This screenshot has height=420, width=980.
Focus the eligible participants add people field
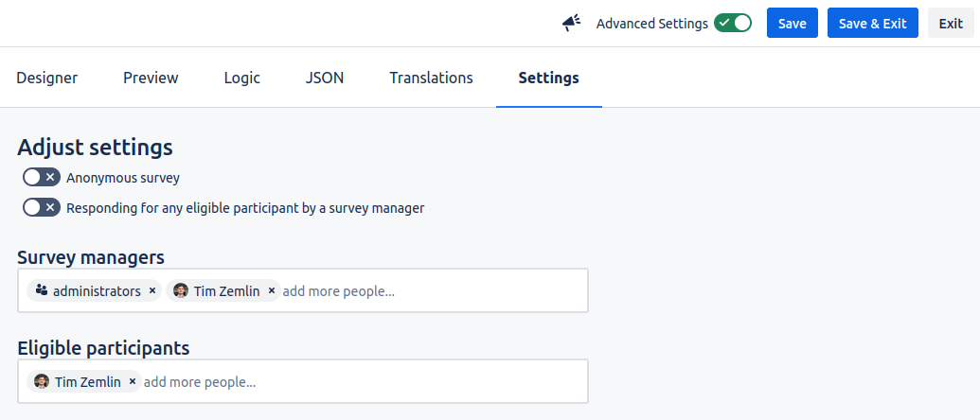[360, 382]
